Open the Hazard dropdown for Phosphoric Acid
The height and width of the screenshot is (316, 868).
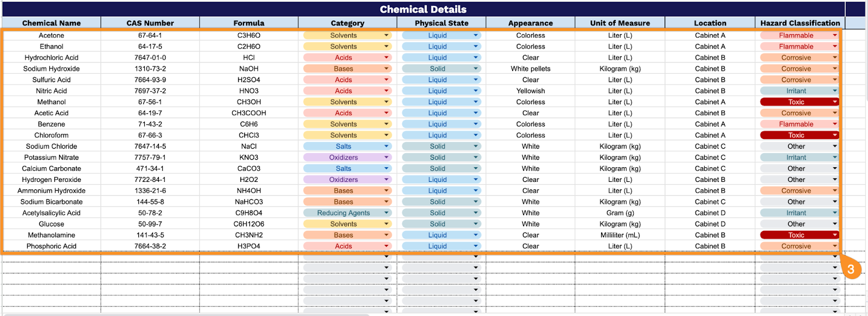[x=835, y=246]
